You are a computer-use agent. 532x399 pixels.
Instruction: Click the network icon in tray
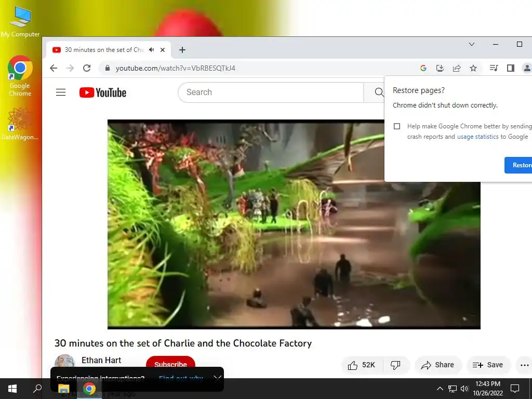453,389
